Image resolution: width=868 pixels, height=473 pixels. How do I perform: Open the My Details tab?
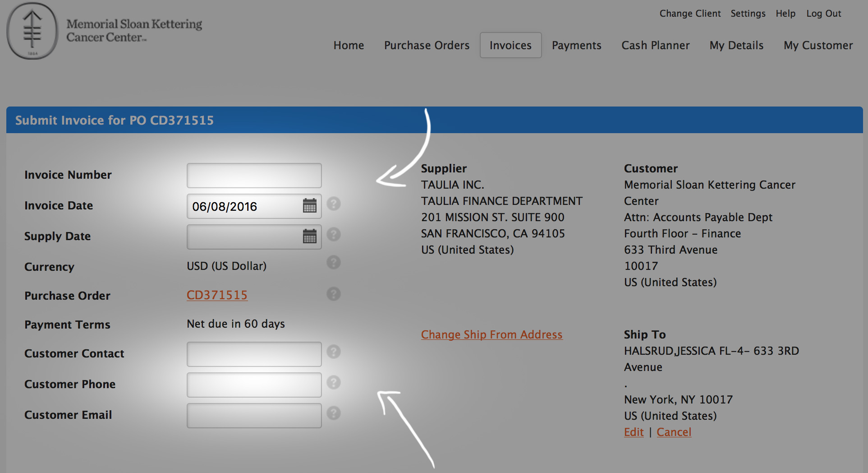point(736,46)
